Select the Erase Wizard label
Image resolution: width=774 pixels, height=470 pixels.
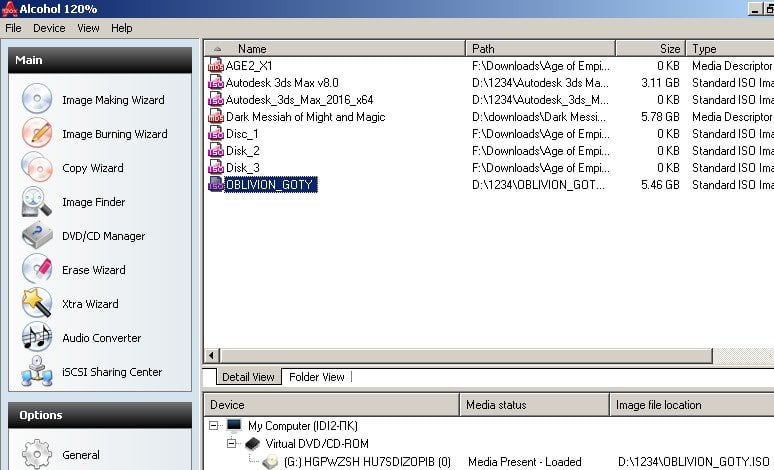point(94,270)
